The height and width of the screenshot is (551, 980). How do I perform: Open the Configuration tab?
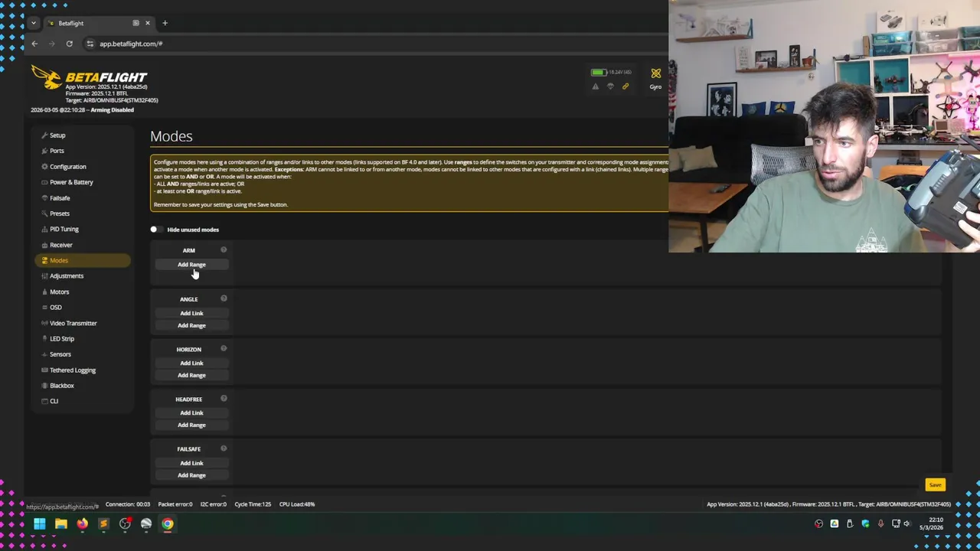[82, 167]
